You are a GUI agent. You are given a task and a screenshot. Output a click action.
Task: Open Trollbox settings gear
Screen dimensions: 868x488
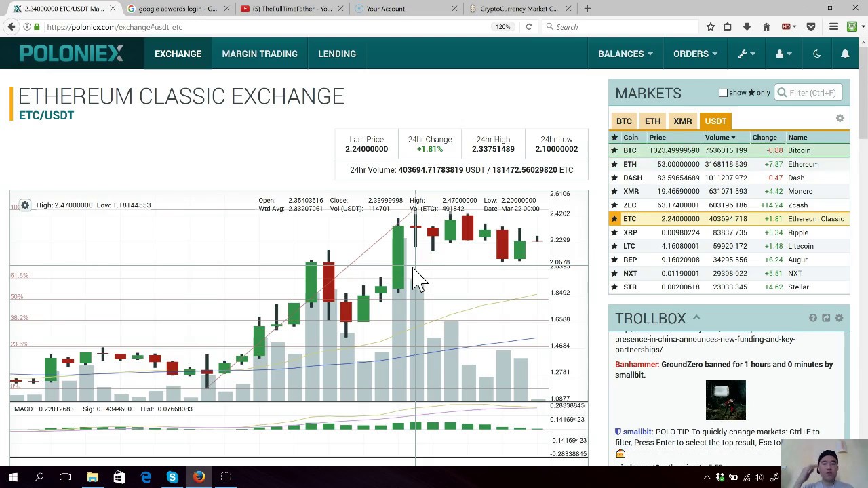pos(839,318)
